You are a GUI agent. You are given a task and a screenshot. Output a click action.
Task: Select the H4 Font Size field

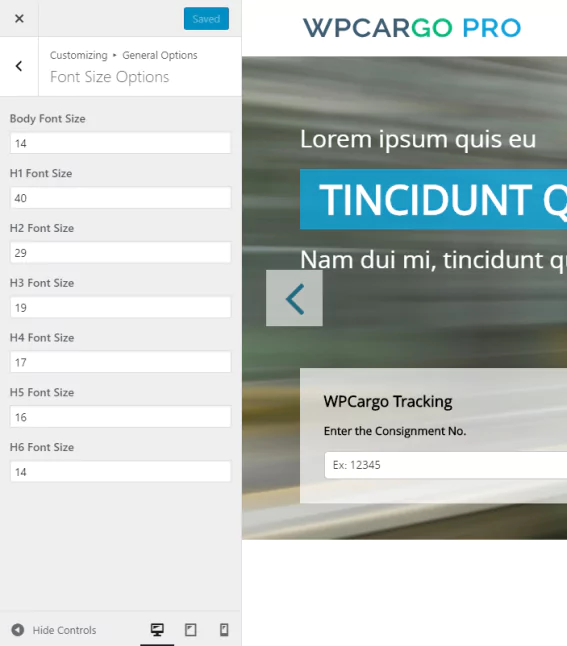120,362
